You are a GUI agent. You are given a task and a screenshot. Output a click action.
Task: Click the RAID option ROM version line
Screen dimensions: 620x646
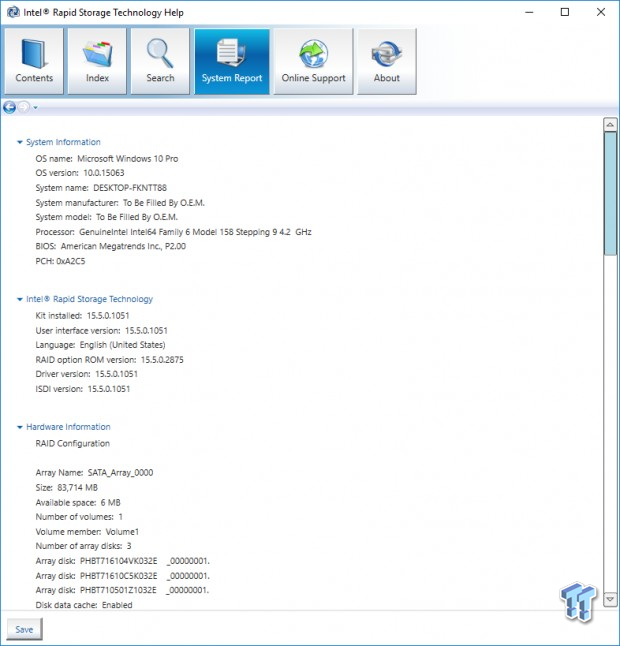click(x=110, y=360)
